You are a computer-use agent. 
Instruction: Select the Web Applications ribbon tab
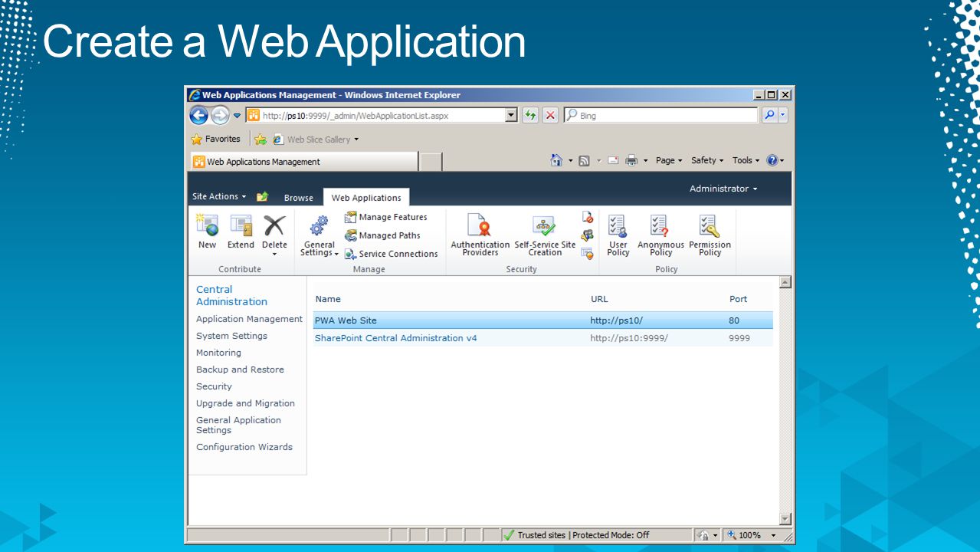tap(366, 198)
